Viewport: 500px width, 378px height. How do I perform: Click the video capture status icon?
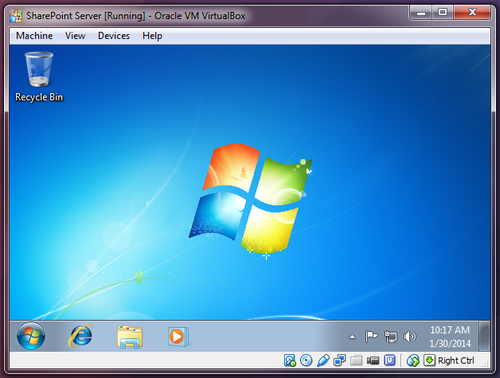373,360
